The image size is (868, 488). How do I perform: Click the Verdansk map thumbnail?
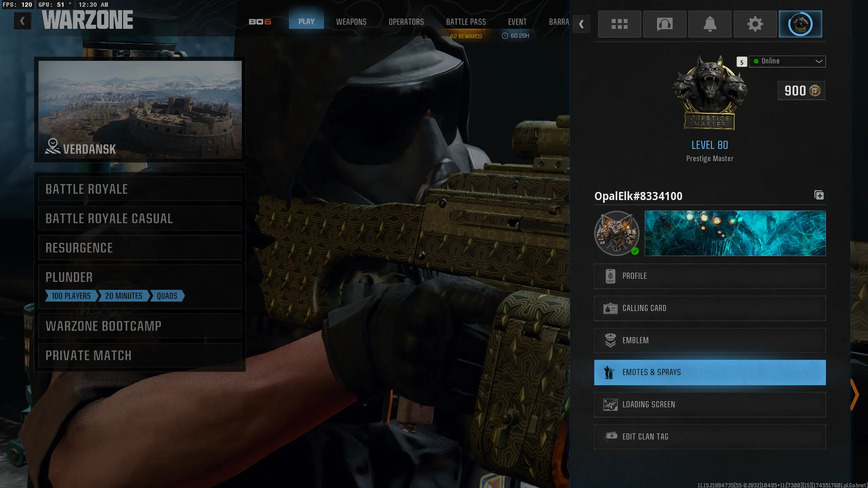tap(140, 110)
